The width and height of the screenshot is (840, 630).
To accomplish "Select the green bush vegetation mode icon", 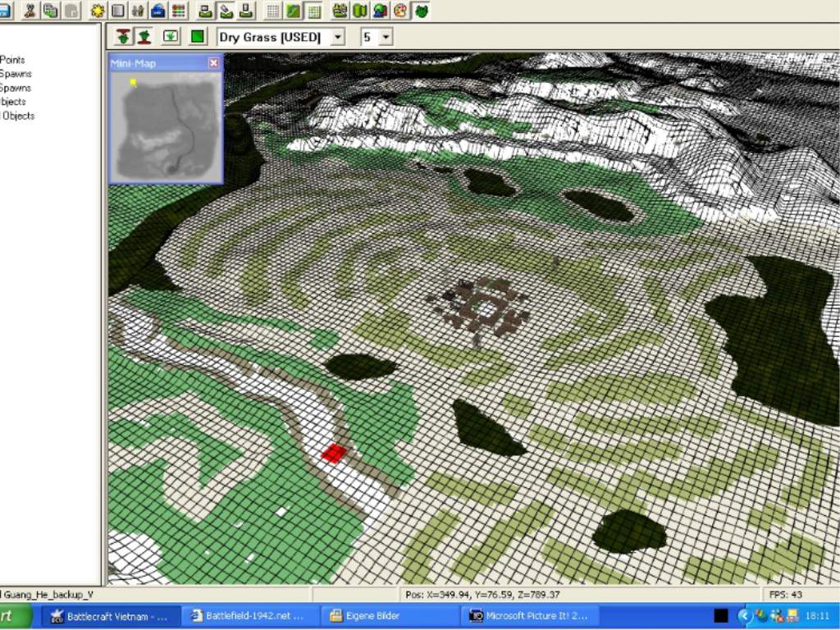I will (x=421, y=10).
